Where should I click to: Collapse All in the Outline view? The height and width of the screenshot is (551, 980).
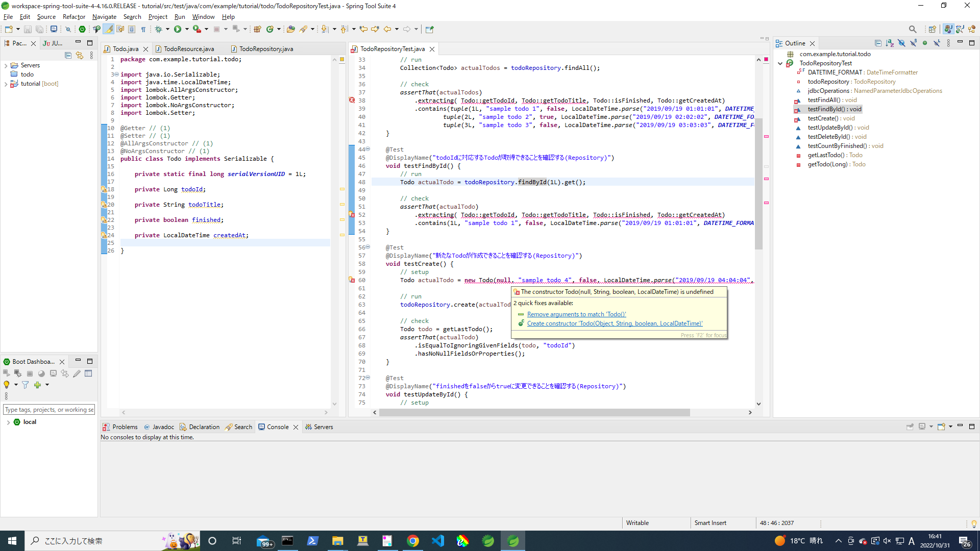pyautogui.click(x=878, y=43)
